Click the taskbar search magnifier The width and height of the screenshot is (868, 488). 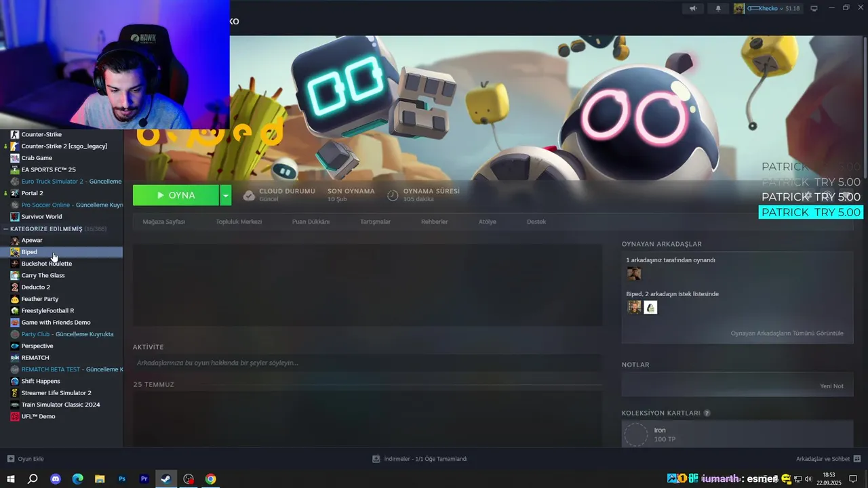[x=33, y=479]
